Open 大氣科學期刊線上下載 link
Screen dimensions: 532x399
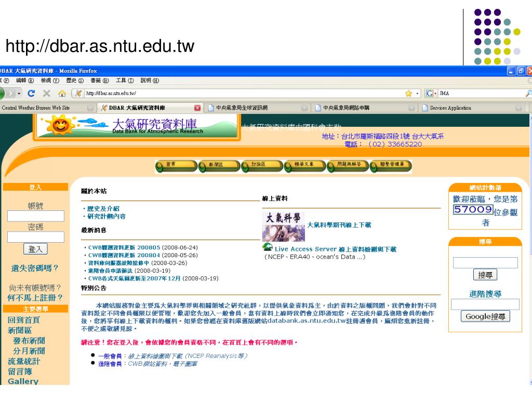point(339,225)
